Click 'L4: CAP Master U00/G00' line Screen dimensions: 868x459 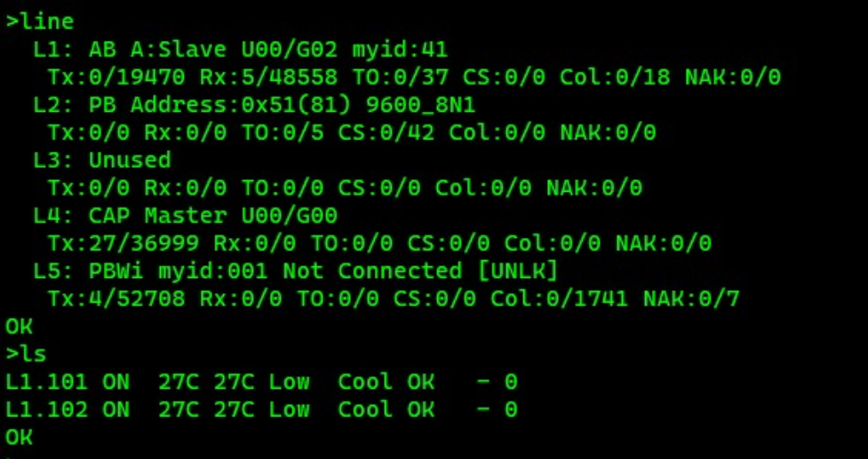point(185,216)
